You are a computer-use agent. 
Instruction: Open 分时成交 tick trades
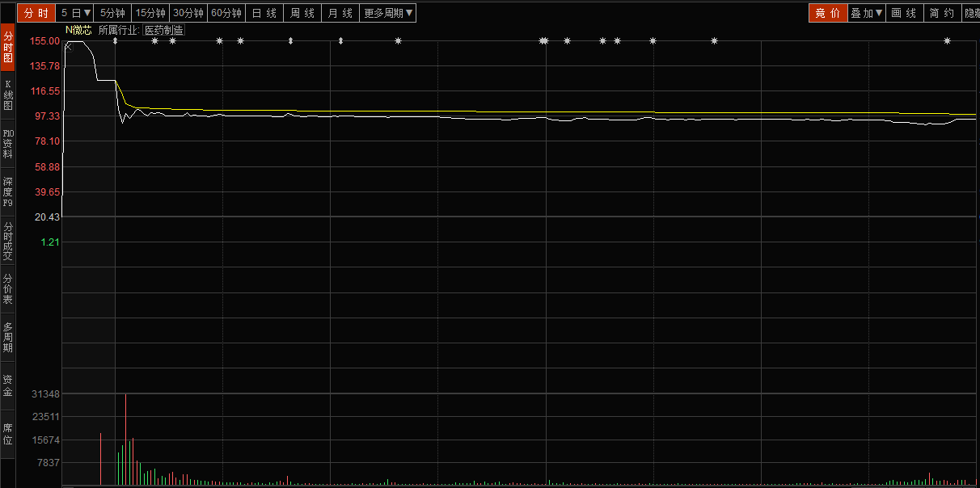(7, 240)
